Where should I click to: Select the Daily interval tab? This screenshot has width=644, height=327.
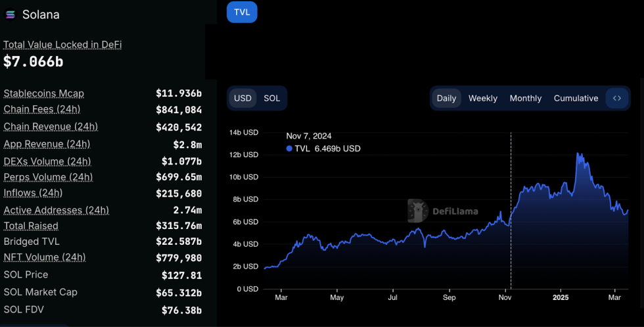pyautogui.click(x=446, y=98)
